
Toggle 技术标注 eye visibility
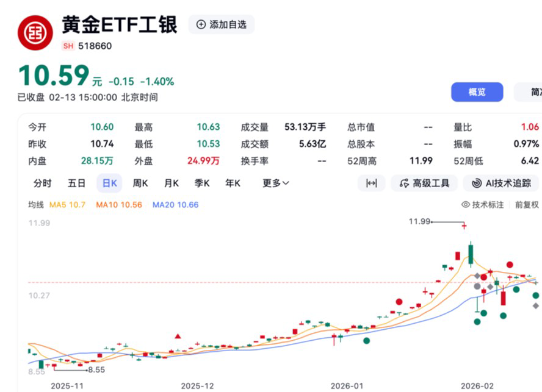tap(466, 205)
